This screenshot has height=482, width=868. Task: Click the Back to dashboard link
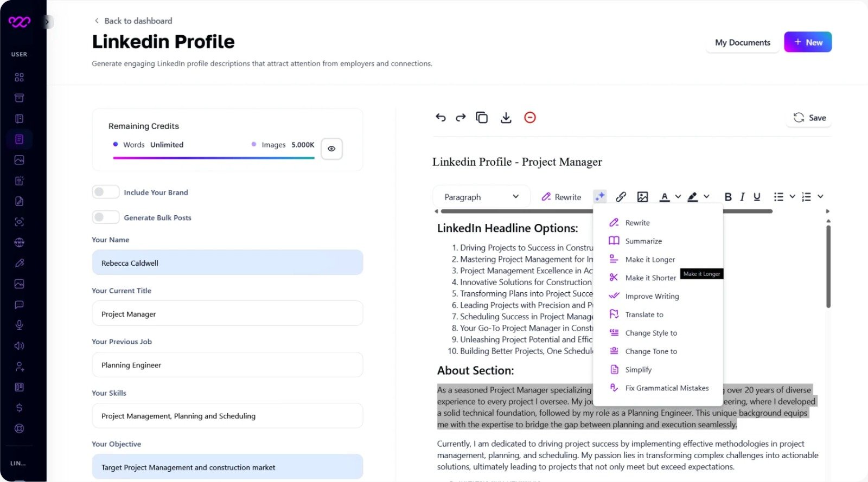pos(133,21)
